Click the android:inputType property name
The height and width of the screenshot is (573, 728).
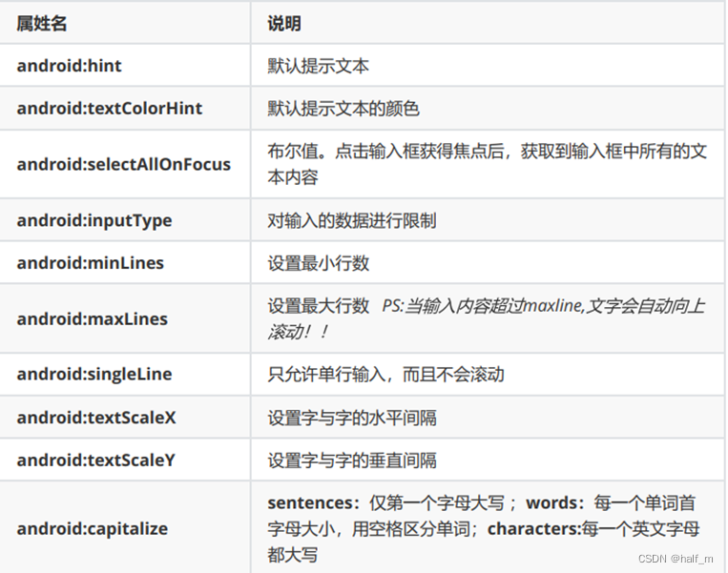(x=94, y=221)
